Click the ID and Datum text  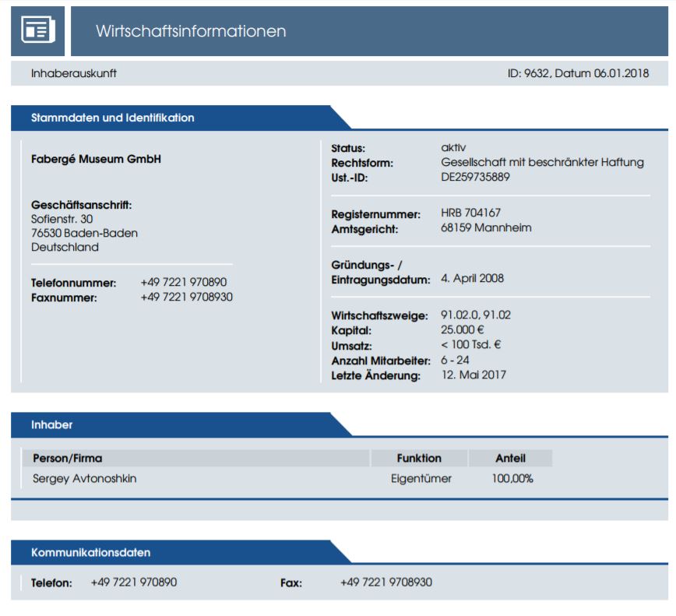coord(578,73)
